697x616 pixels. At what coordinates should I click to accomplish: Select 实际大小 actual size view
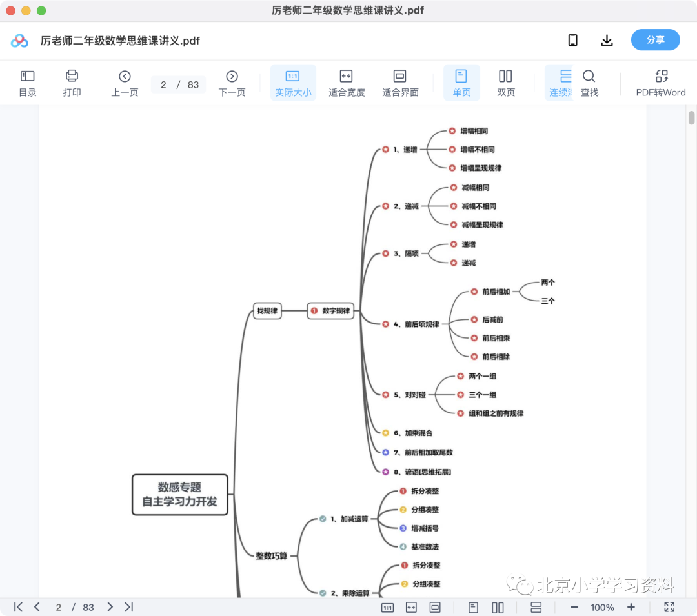pos(293,83)
